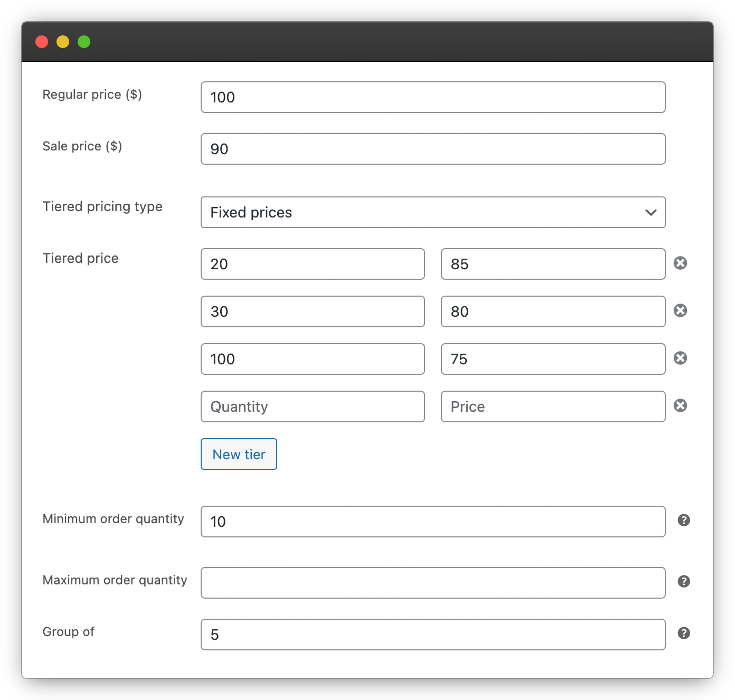Click the empty Maximum order quantity field
The image size is (735, 700).
click(433, 583)
